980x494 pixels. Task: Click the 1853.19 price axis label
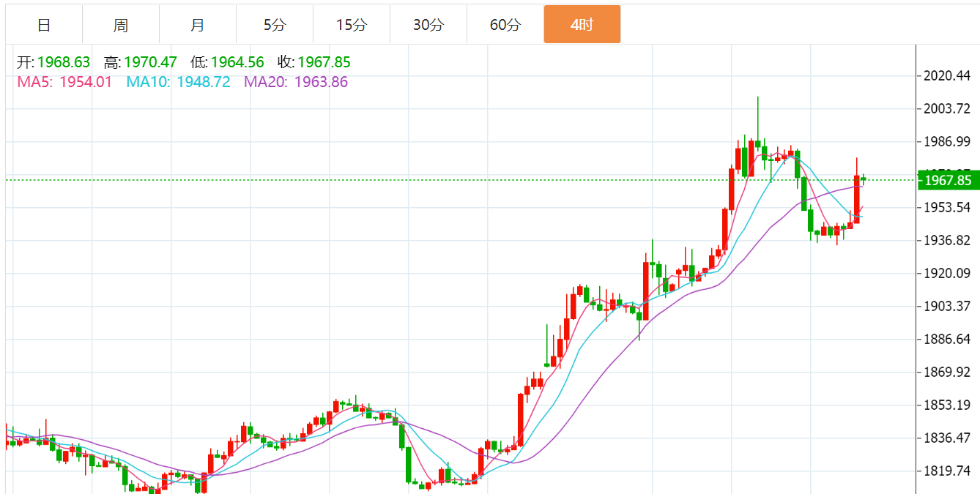pos(948,405)
